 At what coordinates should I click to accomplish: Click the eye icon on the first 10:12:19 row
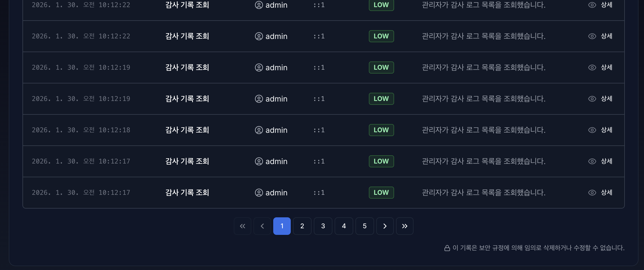592,67
